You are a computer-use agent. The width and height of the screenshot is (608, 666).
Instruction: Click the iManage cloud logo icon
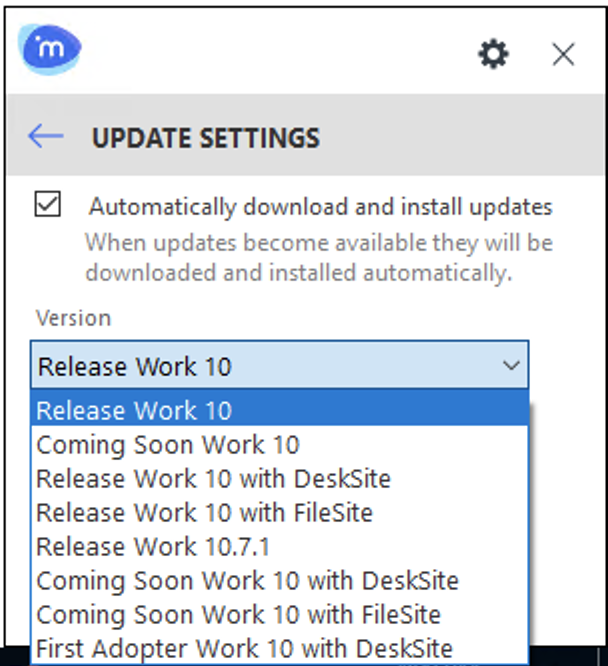click(50, 48)
